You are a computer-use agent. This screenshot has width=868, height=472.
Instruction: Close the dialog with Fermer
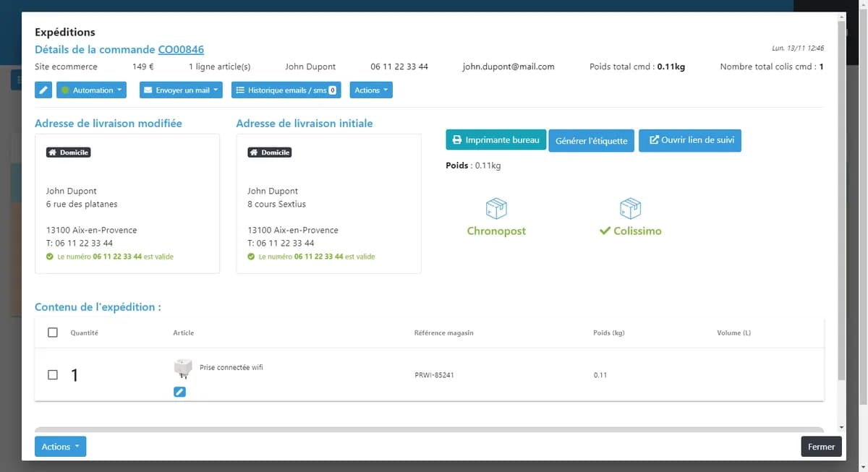coord(822,447)
